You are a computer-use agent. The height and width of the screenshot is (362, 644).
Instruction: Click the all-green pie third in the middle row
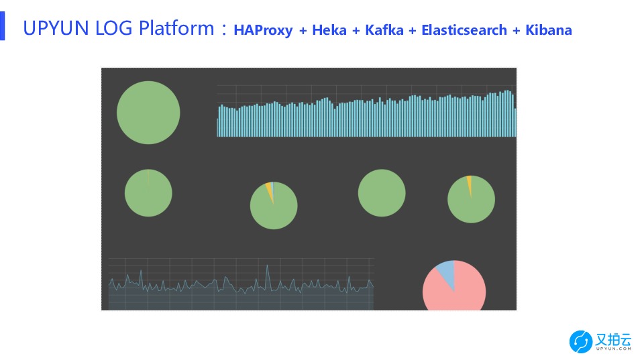click(x=382, y=193)
